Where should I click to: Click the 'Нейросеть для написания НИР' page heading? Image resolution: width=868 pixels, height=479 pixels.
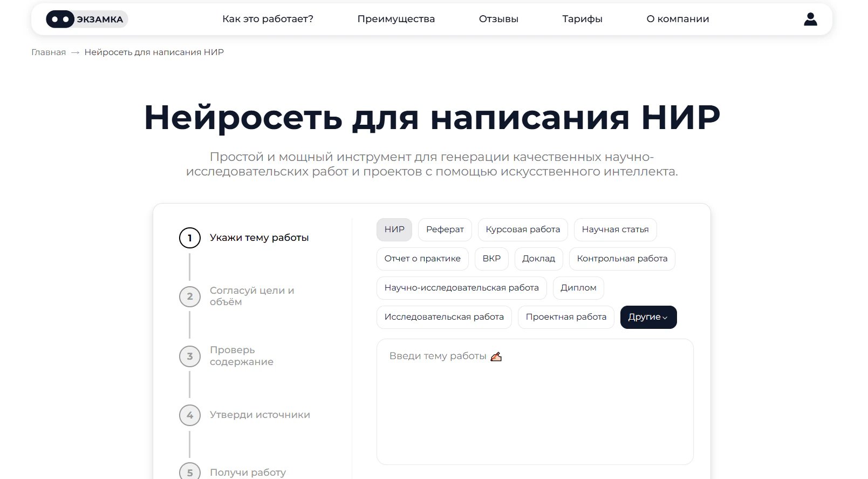[x=432, y=117]
